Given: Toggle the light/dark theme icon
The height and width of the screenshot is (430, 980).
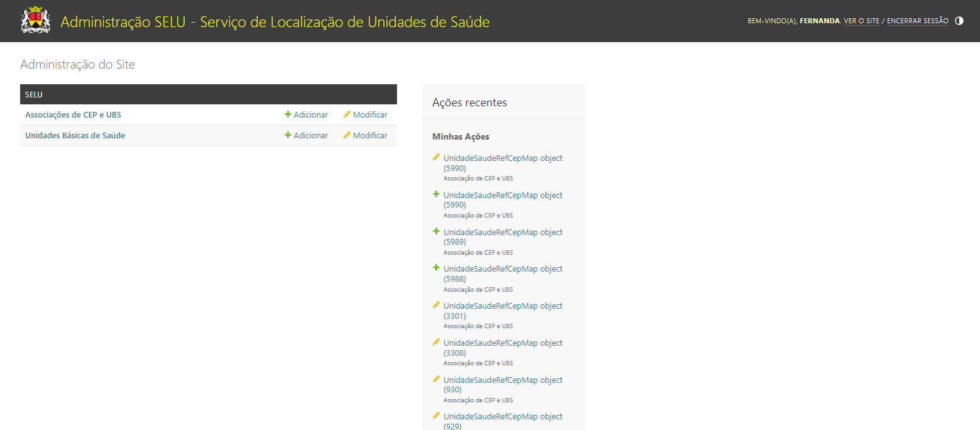Looking at the screenshot, I should 959,21.
